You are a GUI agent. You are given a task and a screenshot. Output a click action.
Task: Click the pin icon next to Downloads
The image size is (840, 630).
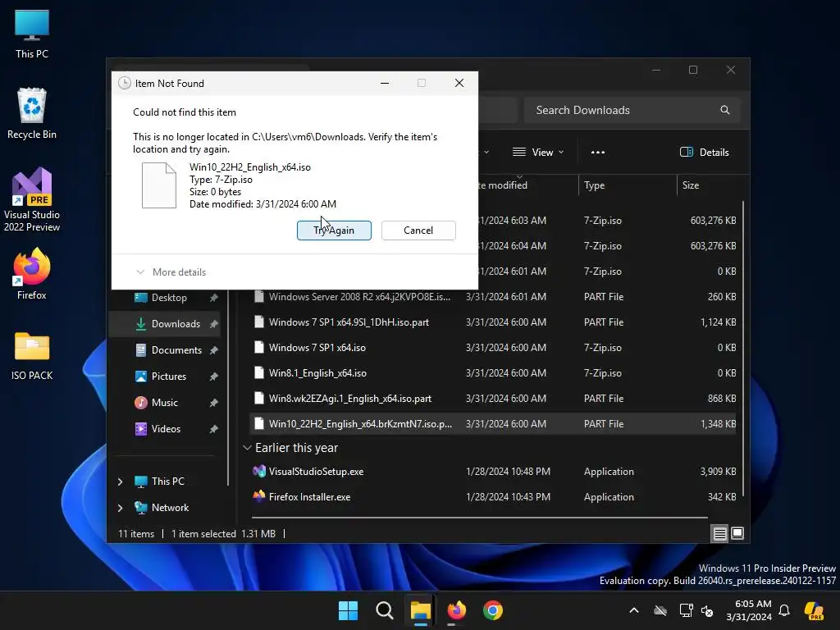click(213, 323)
